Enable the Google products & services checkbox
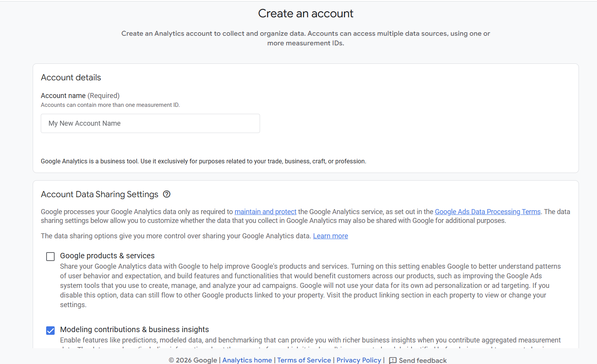The width and height of the screenshot is (597, 364). 50,256
